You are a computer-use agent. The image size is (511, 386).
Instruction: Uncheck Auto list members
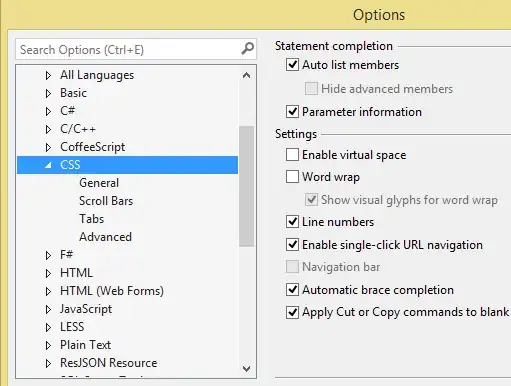[x=292, y=64]
